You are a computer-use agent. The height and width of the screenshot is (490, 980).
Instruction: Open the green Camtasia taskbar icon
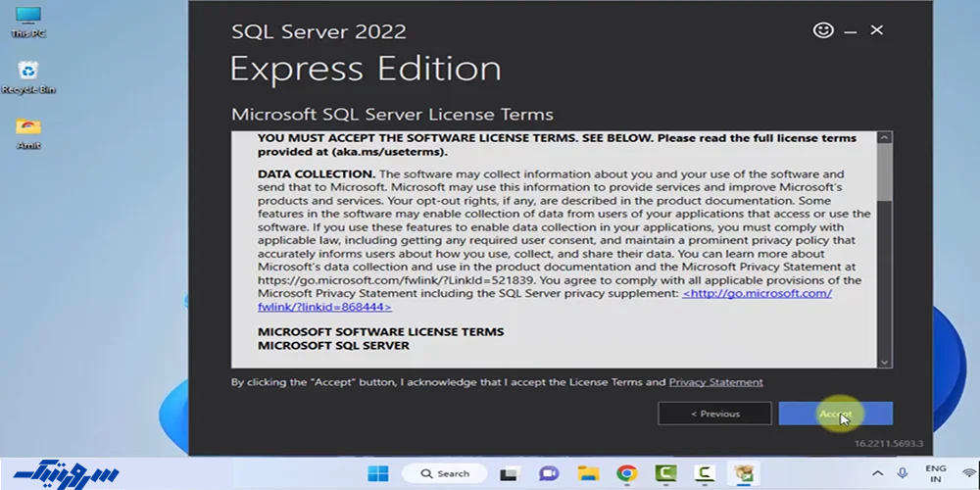click(x=665, y=473)
